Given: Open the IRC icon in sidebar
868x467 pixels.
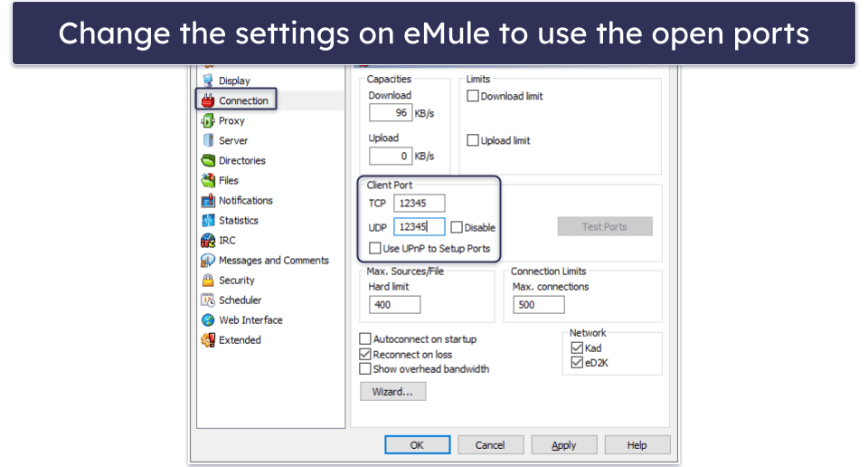Looking at the screenshot, I should point(208,240).
